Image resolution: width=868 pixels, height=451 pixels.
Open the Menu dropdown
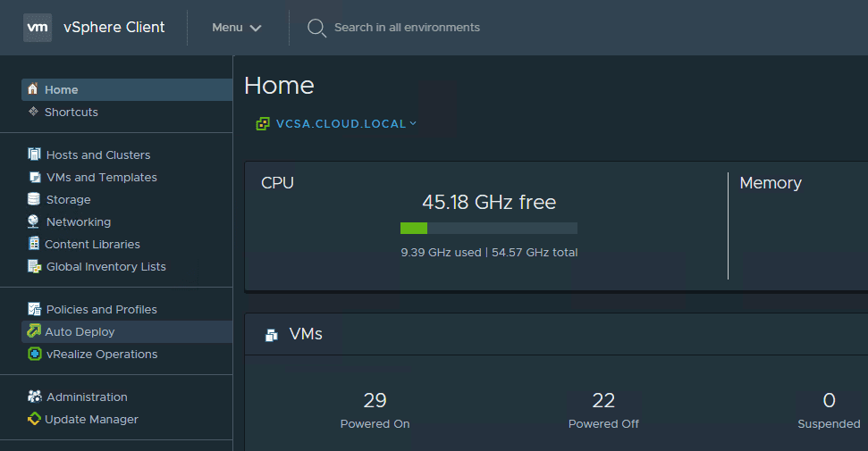[237, 28]
